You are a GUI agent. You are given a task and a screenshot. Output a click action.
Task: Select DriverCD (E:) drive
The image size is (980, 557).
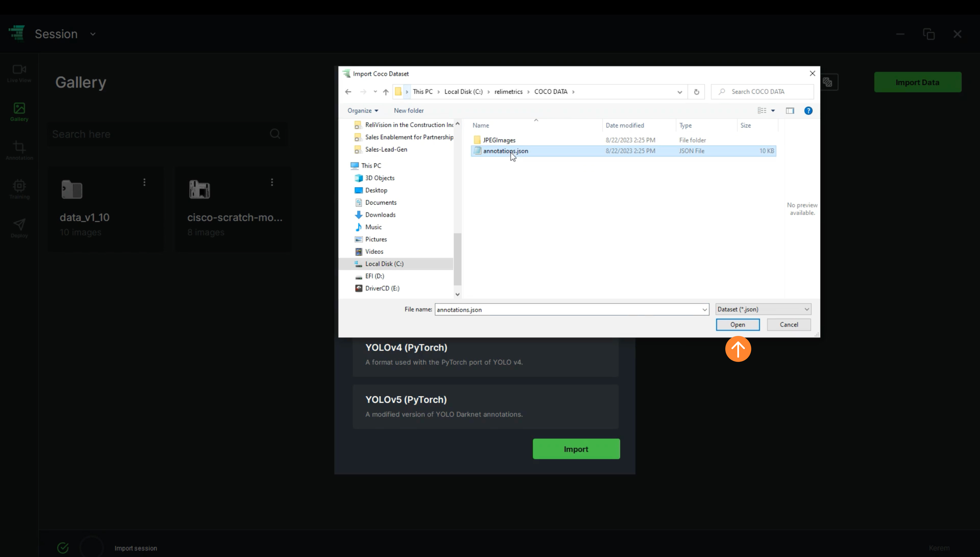tap(377, 288)
